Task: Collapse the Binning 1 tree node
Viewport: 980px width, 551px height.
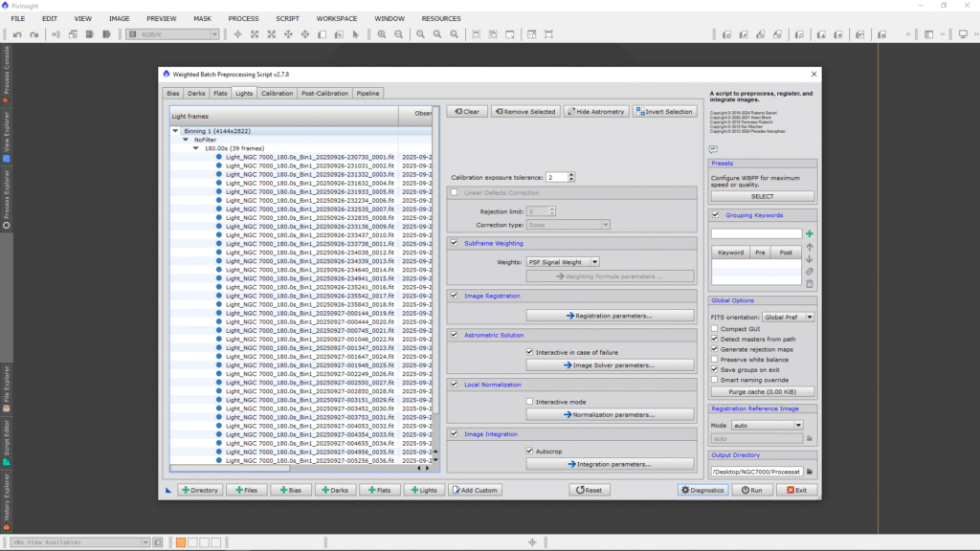Action: pos(175,131)
